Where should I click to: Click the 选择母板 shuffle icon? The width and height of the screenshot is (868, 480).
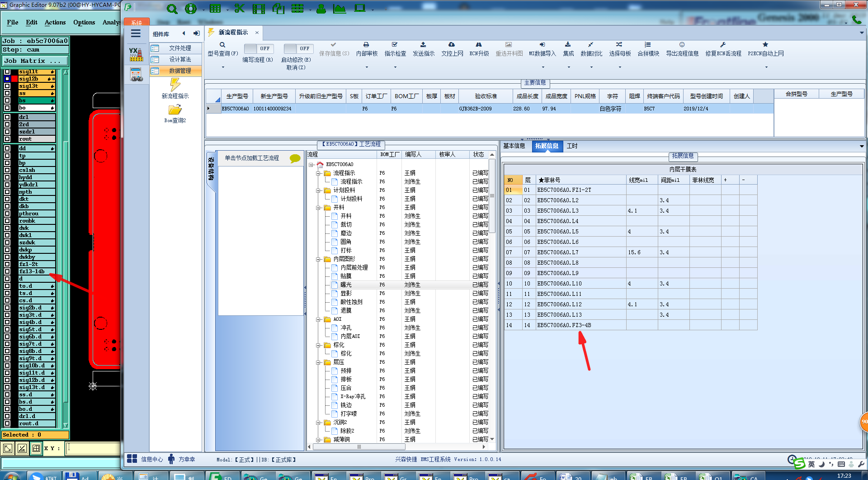point(619,45)
